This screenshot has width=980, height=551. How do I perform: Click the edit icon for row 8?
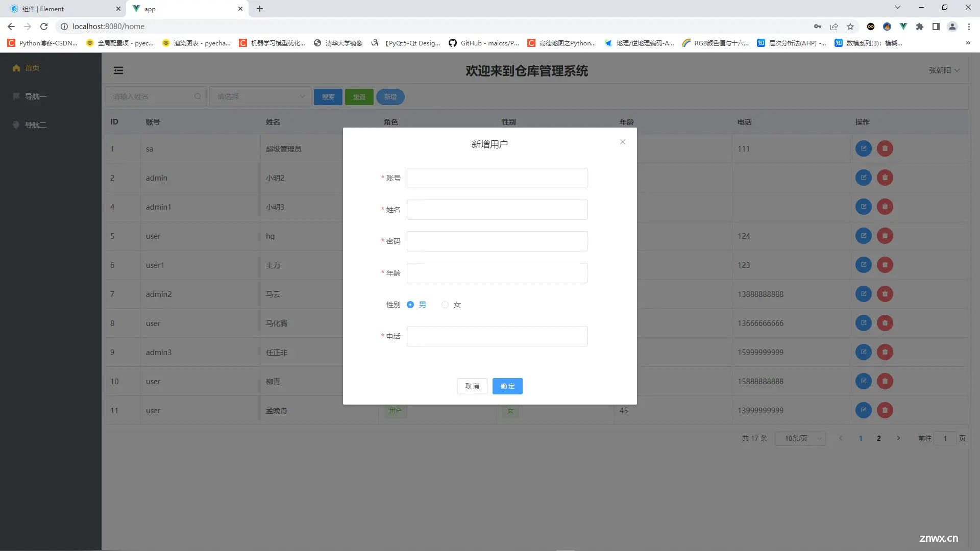pos(863,323)
